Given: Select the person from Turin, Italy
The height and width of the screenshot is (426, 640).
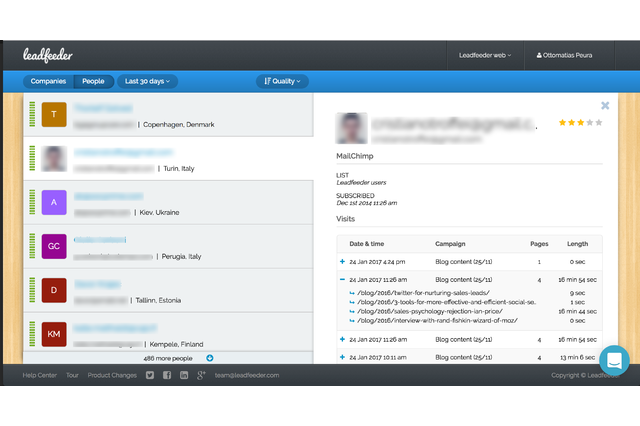Looking at the screenshot, I should pyautogui.click(x=168, y=159).
